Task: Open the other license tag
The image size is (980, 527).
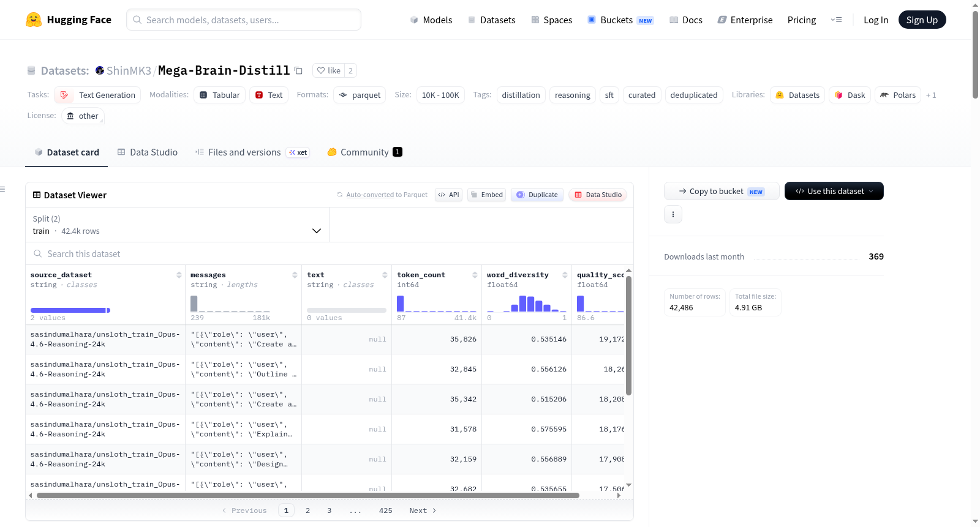Action: coord(83,116)
